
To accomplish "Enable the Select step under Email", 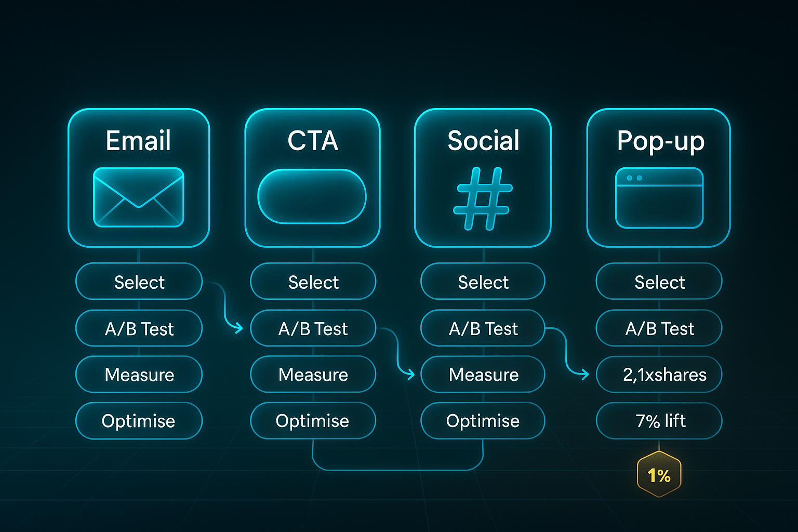I will (138, 282).
